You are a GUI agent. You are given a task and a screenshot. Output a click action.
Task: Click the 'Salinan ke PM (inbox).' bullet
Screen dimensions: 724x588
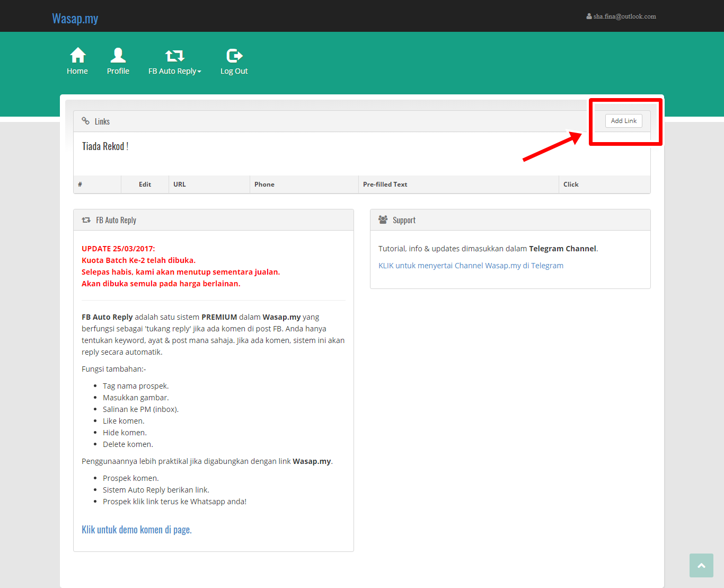point(141,409)
